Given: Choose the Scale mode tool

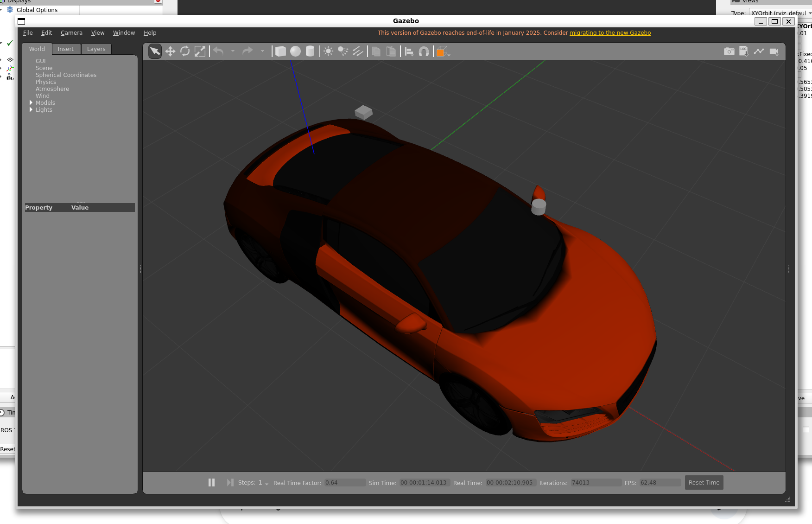Looking at the screenshot, I should pyautogui.click(x=200, y=51).
